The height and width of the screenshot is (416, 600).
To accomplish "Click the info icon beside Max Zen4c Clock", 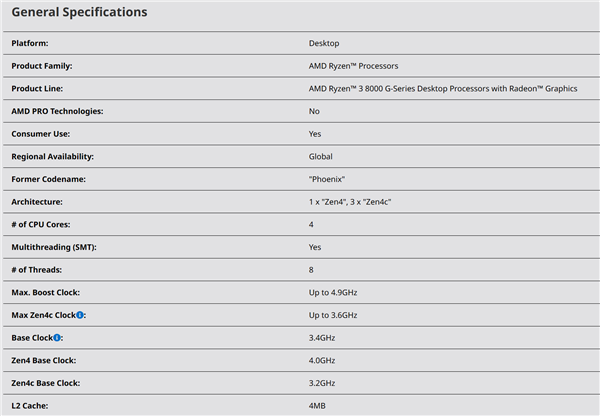I will click(81, 315).
